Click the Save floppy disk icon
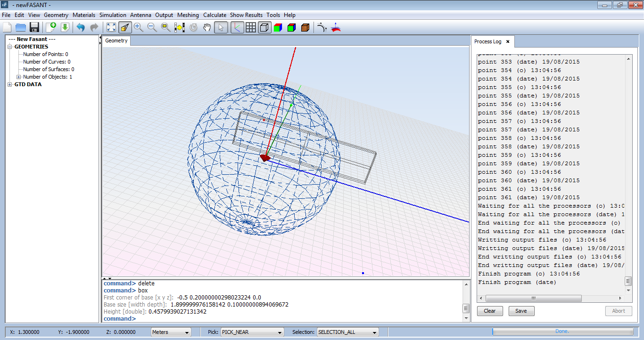 [34, 27]
